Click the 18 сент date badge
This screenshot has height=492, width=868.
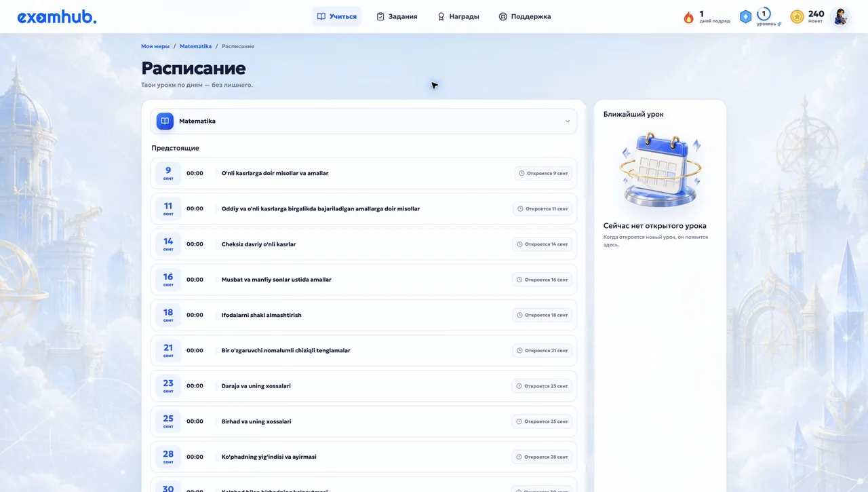[168, 315]
